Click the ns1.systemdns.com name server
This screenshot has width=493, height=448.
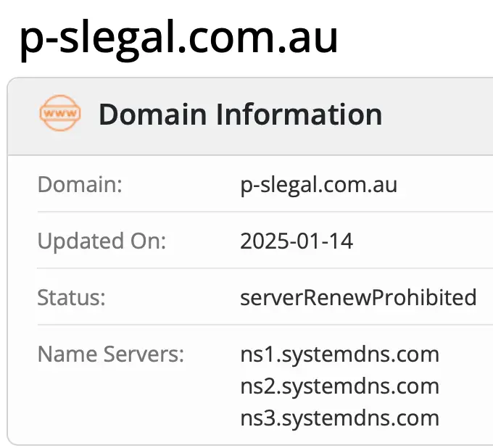(339, 354)
